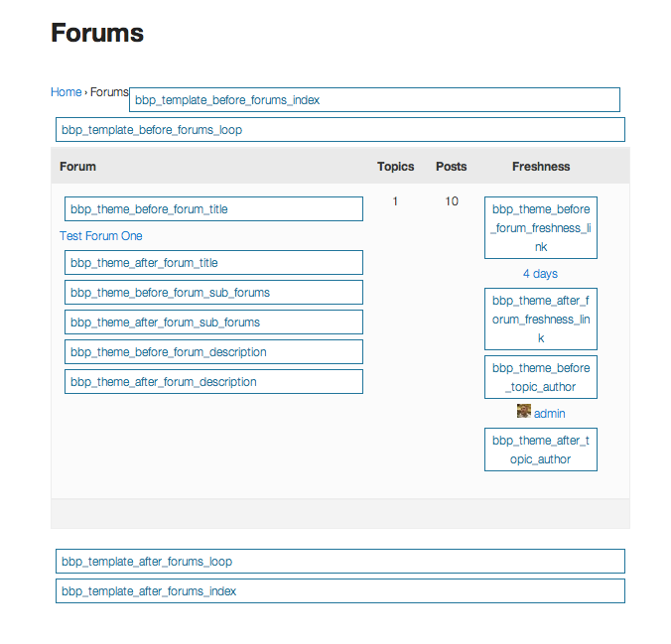This screenshot has height=644, width=671.
Task: Open the 4 days freshness link
Action: [540, 274]
